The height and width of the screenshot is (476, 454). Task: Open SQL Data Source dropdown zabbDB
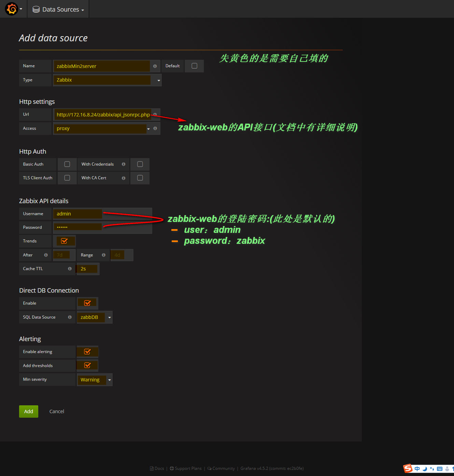coord(95,317)
